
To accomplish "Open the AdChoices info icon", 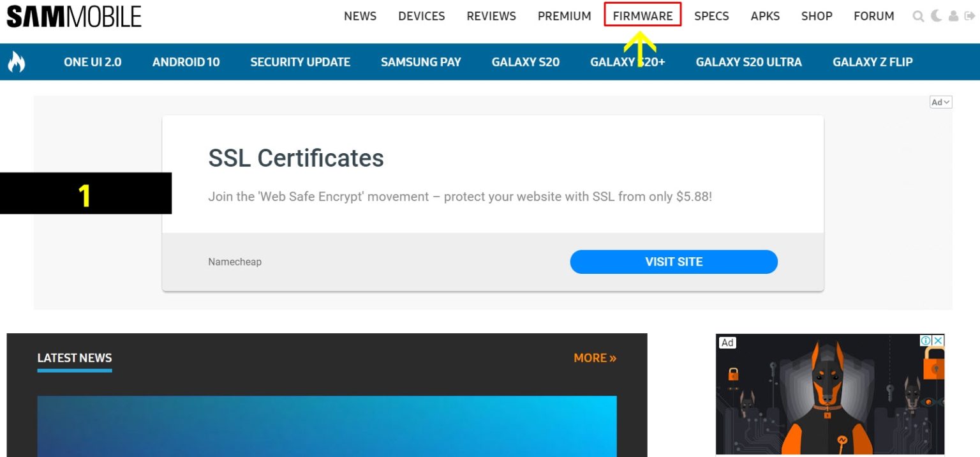I will tap(925, 341).
